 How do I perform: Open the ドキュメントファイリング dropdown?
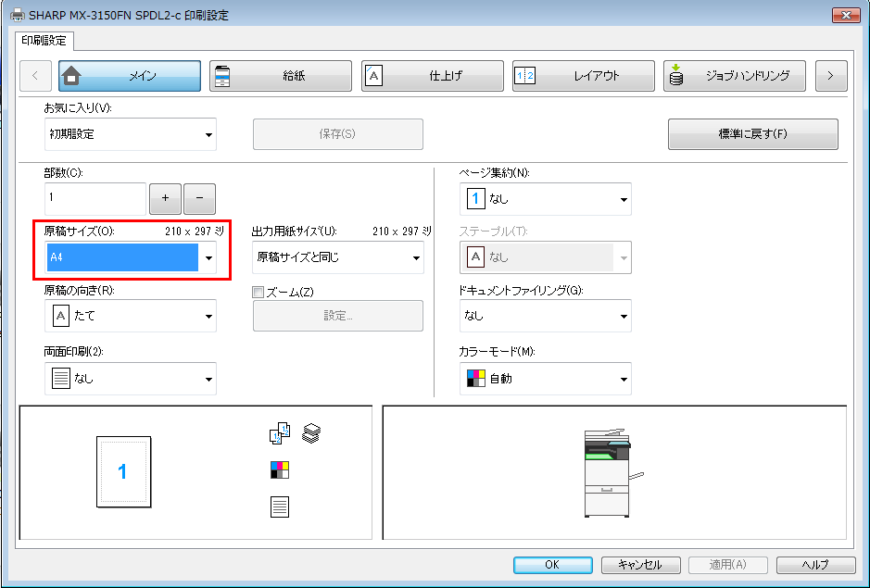[546, 316]
